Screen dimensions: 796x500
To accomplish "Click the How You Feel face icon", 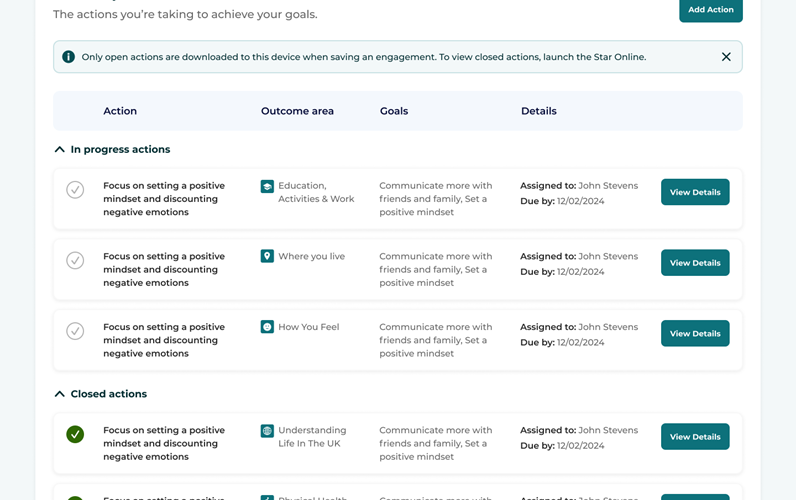I will [x=267, y=327].
